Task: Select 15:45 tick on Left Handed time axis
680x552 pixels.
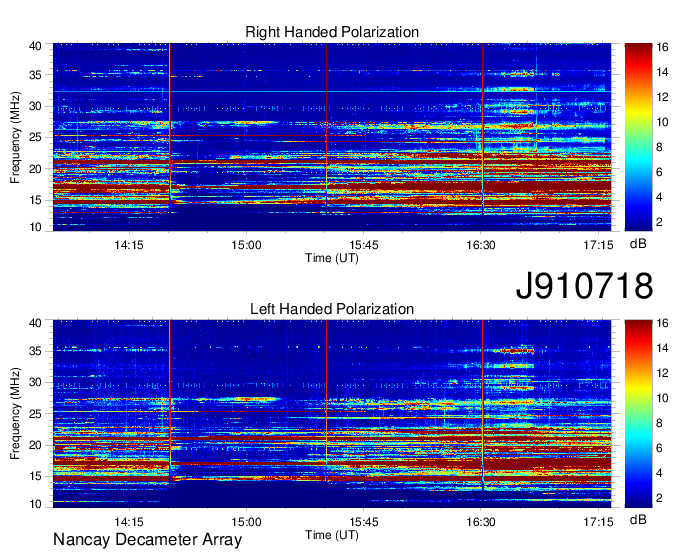Action: 364,521
